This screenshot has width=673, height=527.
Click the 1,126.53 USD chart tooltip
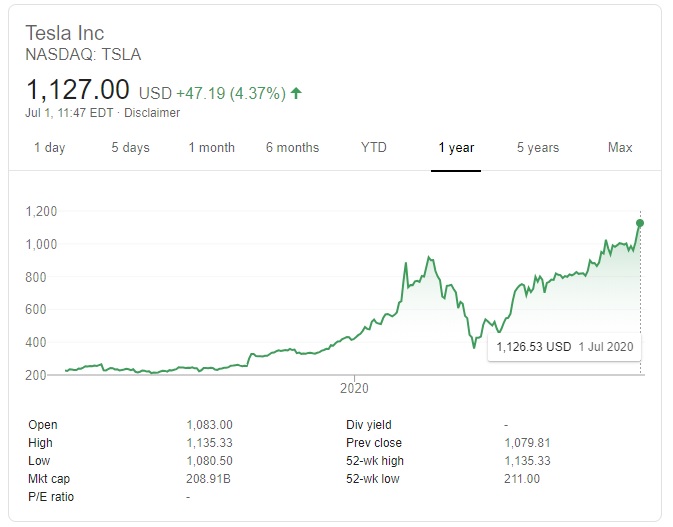(x=564, y=347)
